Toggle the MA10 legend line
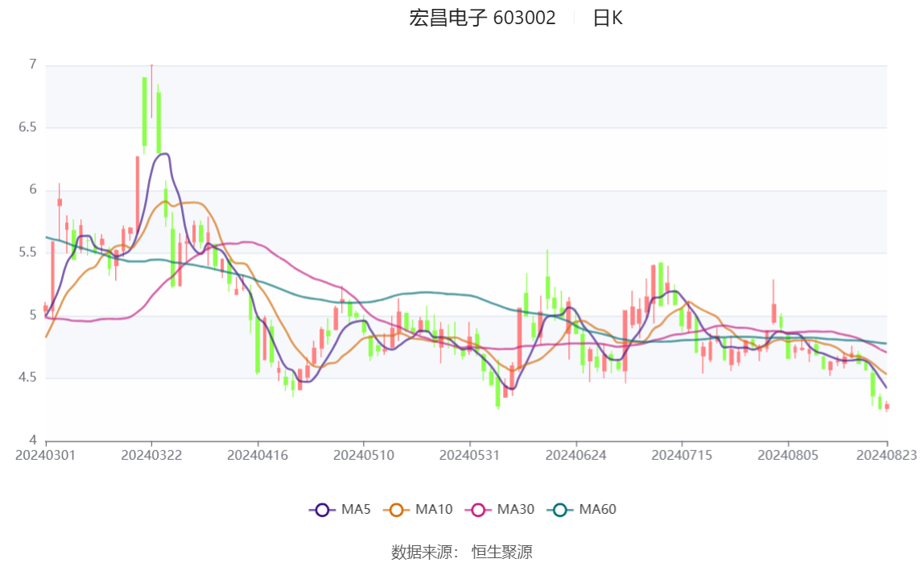 (419, 509)
